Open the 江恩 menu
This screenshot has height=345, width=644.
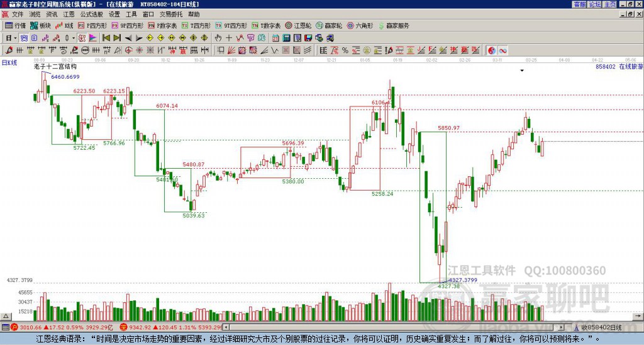click(x=69, y=14)
